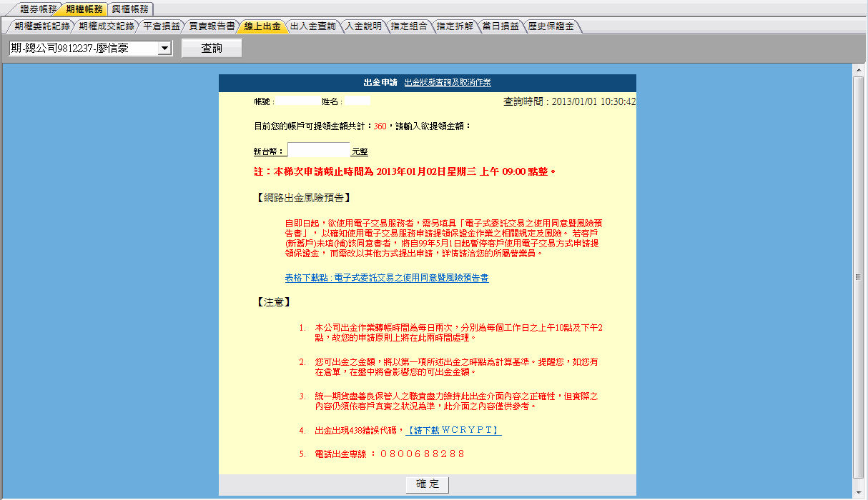This screenshot has width=868, height=500.
Task: Open the 歷史保證金 tab
Action: click(551, 26)
